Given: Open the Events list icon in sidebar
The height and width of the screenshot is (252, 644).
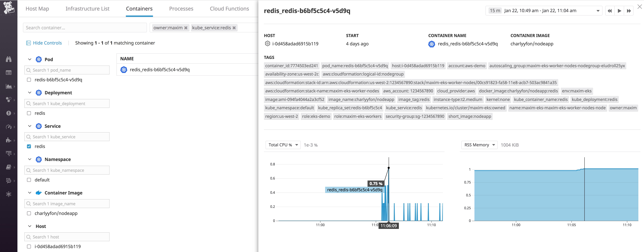Looking at the screenshot, I should (x=9, y=72).
